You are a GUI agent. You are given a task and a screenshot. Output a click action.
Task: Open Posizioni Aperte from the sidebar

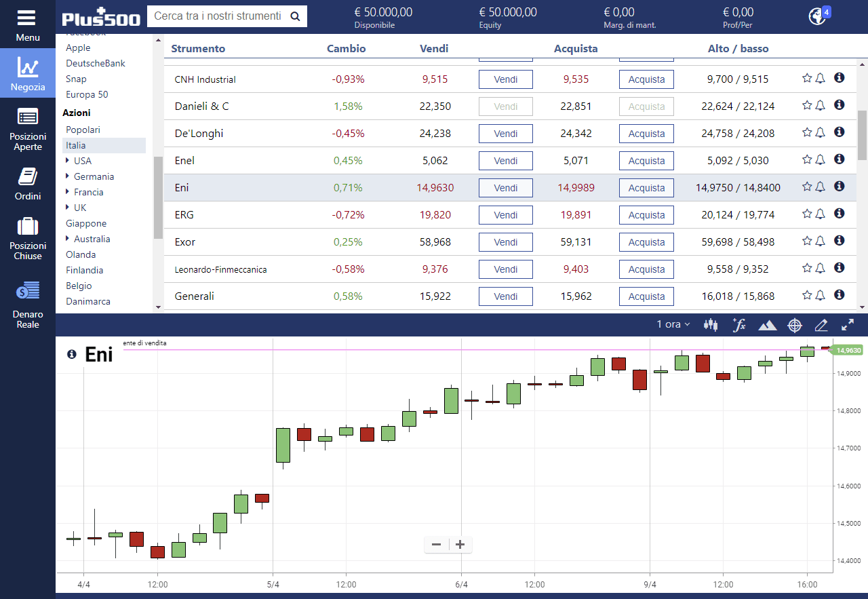(x=28, y=129)
